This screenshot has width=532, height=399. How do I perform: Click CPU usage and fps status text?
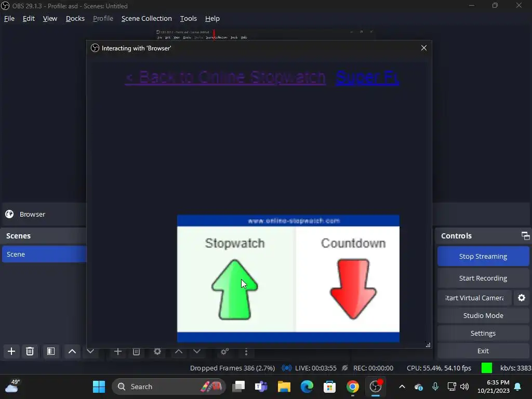point(439,368)
